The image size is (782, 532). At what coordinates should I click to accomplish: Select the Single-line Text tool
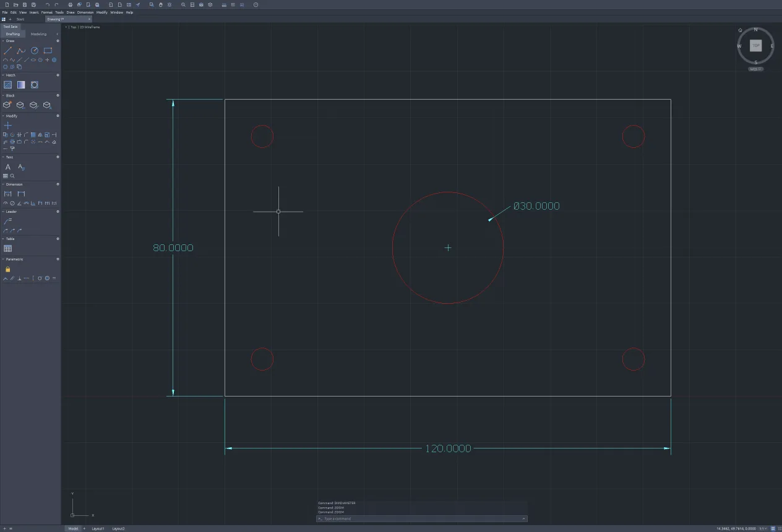[8, 167]
